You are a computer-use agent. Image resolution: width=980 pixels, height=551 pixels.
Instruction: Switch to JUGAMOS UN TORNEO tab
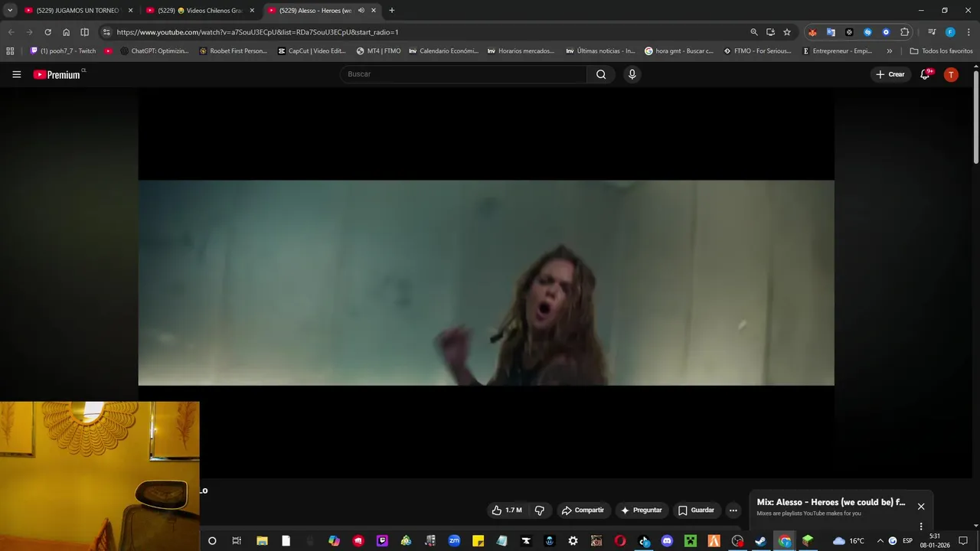point(77,11)
